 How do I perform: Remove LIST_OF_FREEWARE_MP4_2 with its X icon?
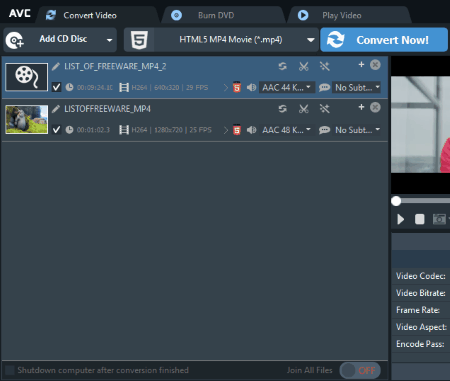pyautogui.click(x=375, y=65)
